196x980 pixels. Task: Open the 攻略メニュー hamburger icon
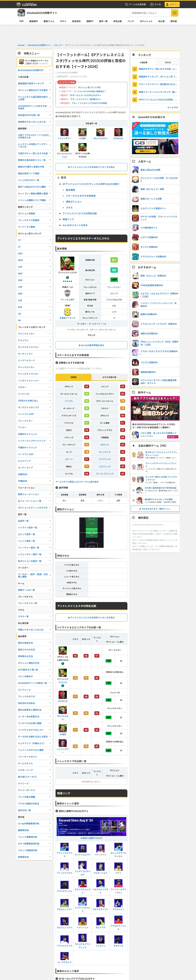[19, 53]
